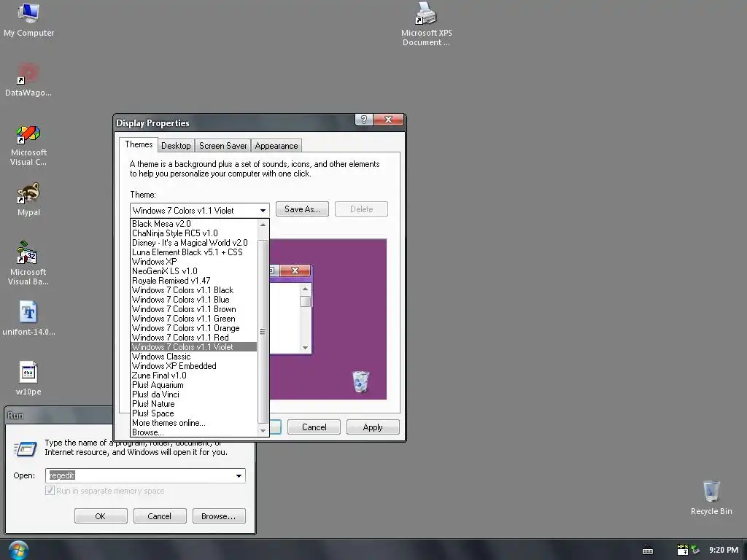Choose Browse... in the theme list
The image size is (747, 560).
[193, 432]
